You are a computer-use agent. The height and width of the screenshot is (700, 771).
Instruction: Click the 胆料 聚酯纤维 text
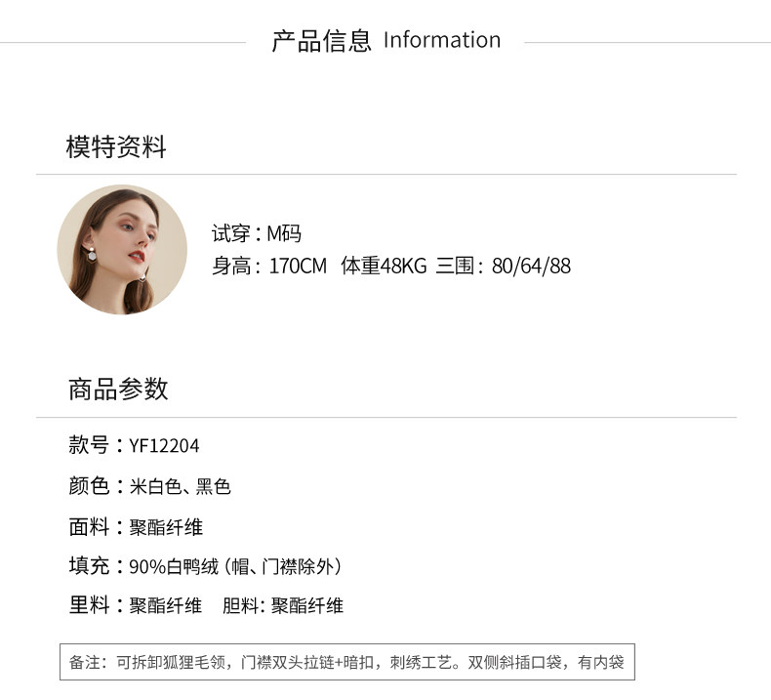283,605
